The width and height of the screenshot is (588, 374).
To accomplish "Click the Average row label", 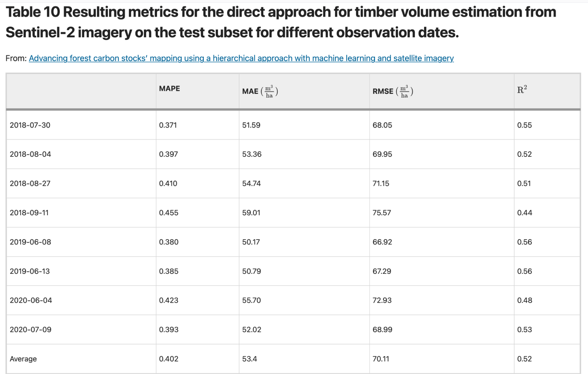I will (x=23, y=359).
